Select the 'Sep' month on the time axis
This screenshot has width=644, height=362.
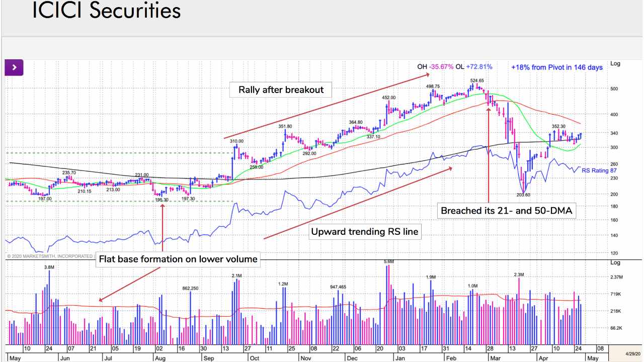[208, 358]
